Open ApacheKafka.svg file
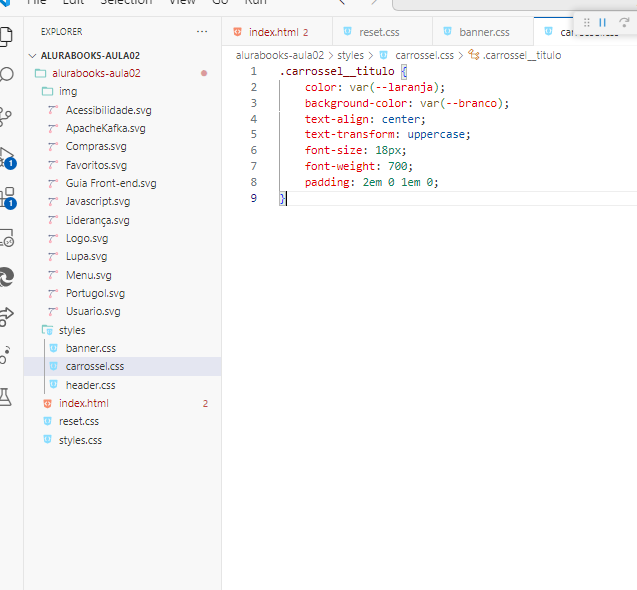The width and height of the screenshot is (637, 590). click(122, 128)
